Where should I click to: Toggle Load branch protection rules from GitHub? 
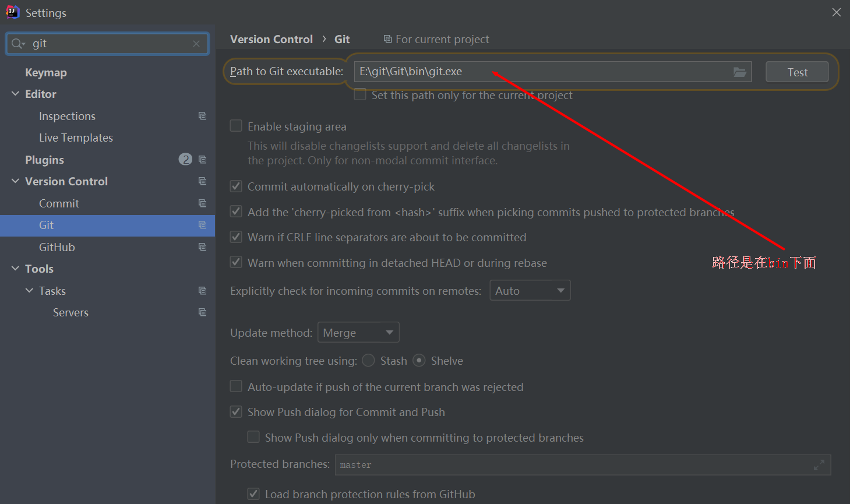[x=253, y=494]
